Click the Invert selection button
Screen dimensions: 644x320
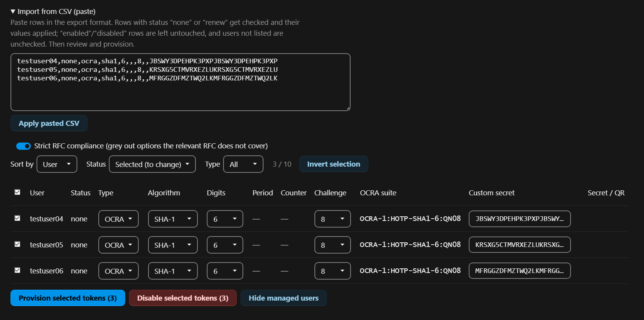333,164
